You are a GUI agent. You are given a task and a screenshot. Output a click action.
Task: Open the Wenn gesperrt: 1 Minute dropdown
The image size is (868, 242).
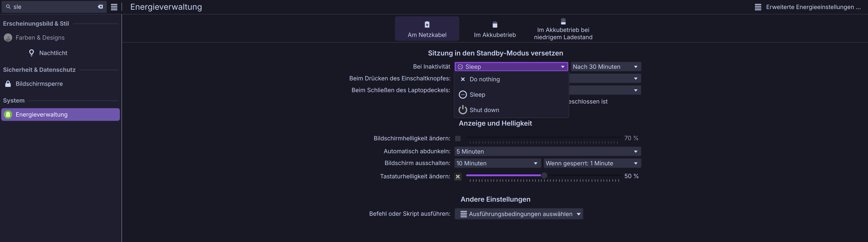592,164
